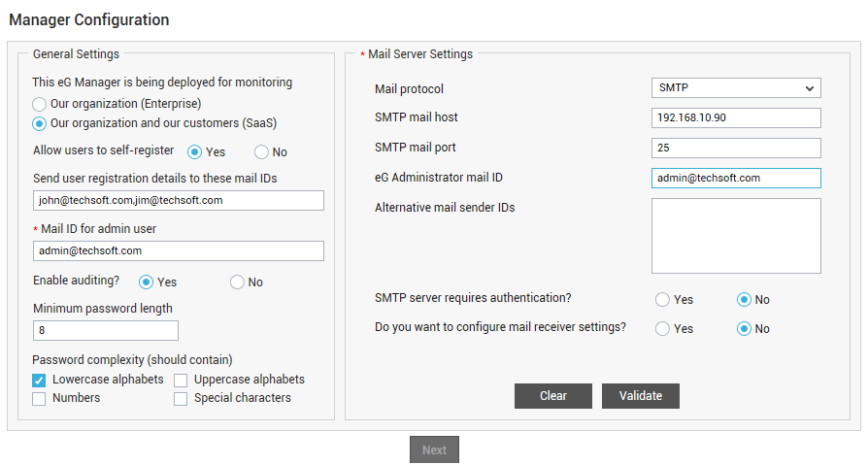The image size is (868, 465).
Task: Click the eG Administrator mail ID label
Action: (439, 178)
